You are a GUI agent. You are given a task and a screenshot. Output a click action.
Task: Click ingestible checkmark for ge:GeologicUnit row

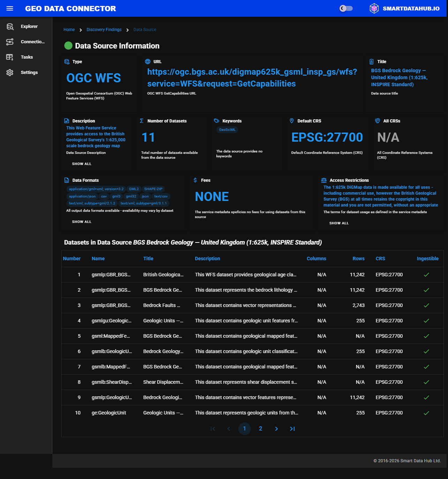coord(426,413)
